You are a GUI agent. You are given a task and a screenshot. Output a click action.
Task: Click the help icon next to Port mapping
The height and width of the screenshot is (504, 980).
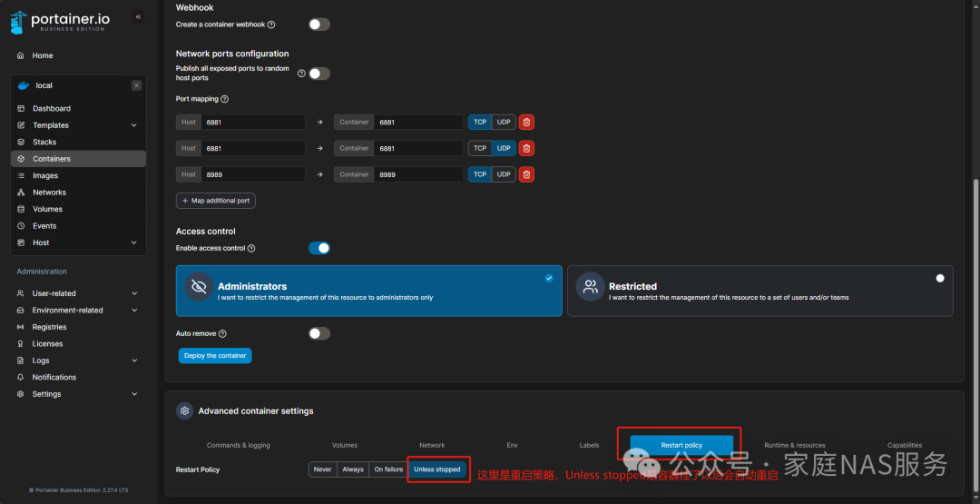point(225,99)
